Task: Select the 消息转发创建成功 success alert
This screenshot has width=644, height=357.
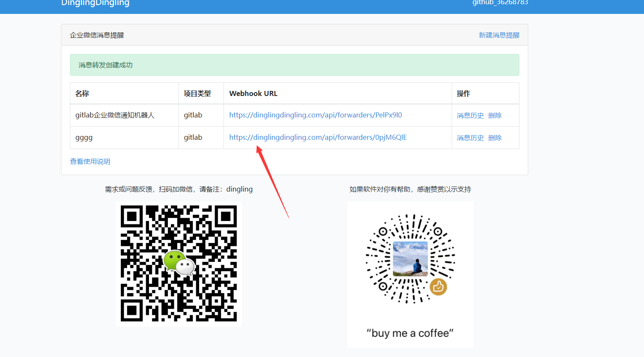Action: coord(295,65)
